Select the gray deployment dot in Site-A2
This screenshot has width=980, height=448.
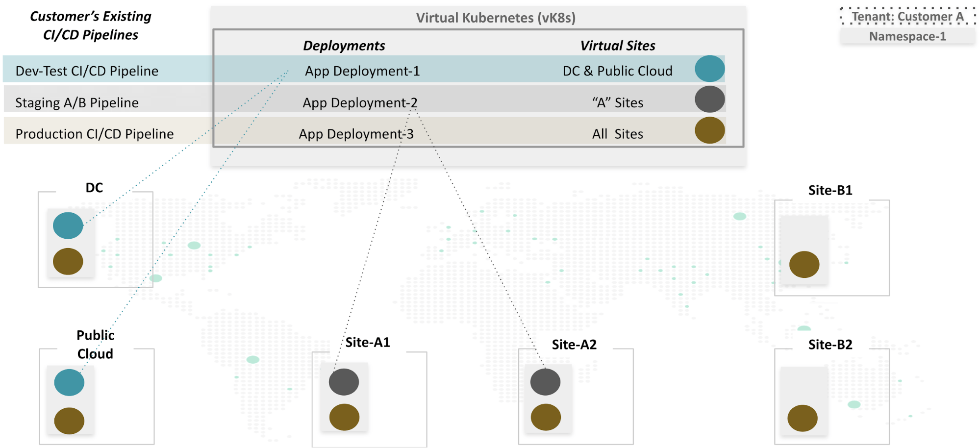coord(545,381)
